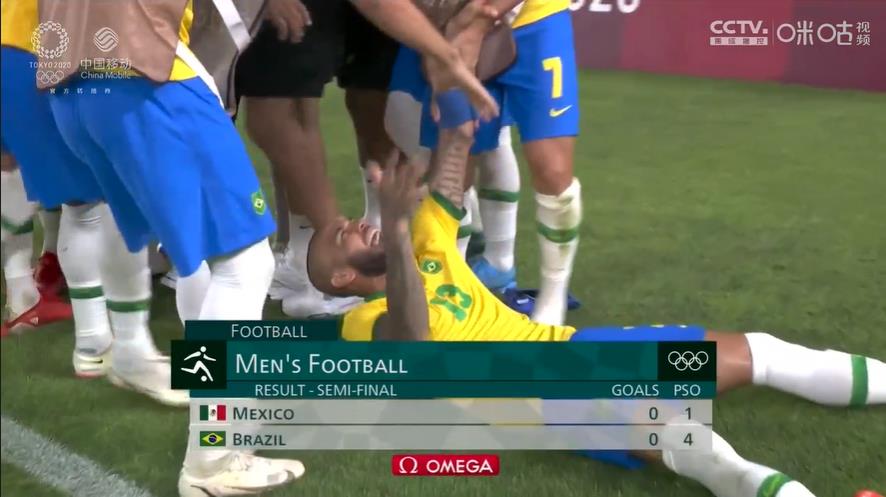Click the CCTV logo watermark
The height and width of the screenshot is (497, 886).
(739, 33)
